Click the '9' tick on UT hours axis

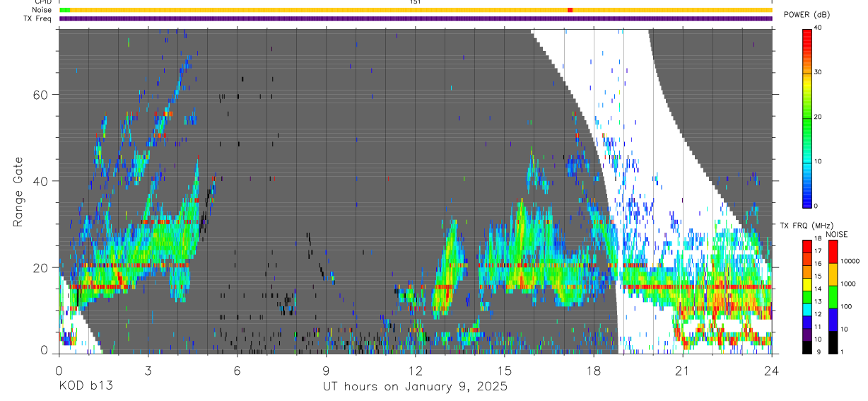click(x=326, y=370)
